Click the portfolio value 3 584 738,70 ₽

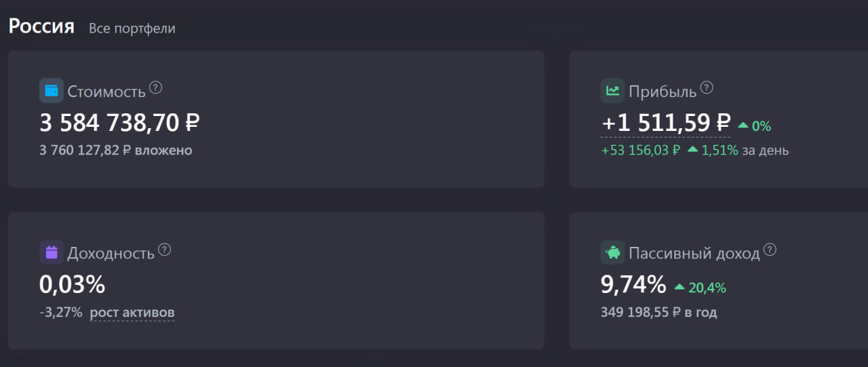click(x=119, y=123)
